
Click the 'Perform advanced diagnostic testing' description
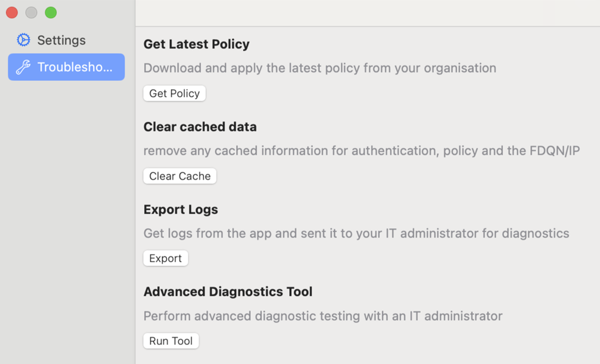pyautogui.click(x=323, y=316)
